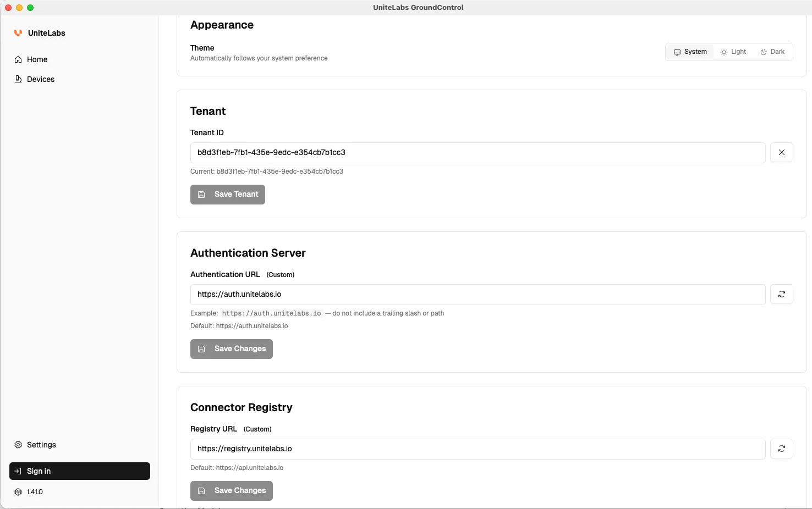The image size is (812, 509).
Task: Click the Registry URL input field
Action: tap(478, 449)
